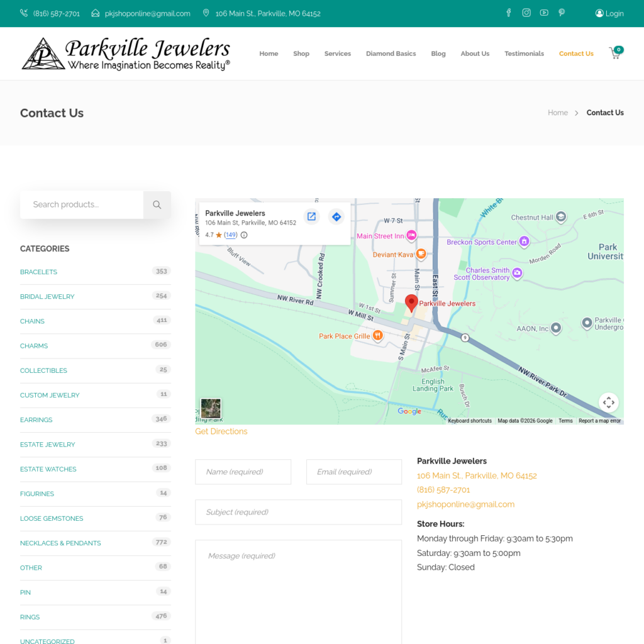The image size is (644, 644).
Task: Switch to satellite view thumbnail on map
Action: (x=211, y=408)
